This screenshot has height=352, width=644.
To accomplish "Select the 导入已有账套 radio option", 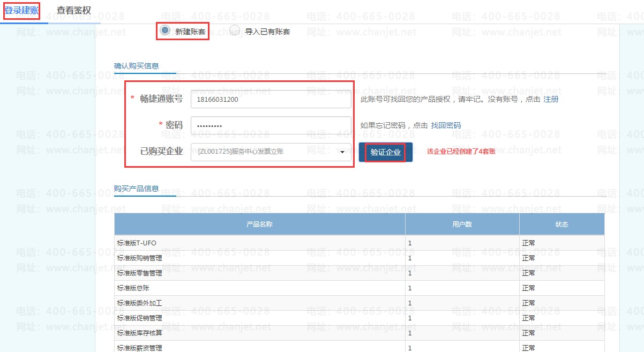I will pos(235,30).
